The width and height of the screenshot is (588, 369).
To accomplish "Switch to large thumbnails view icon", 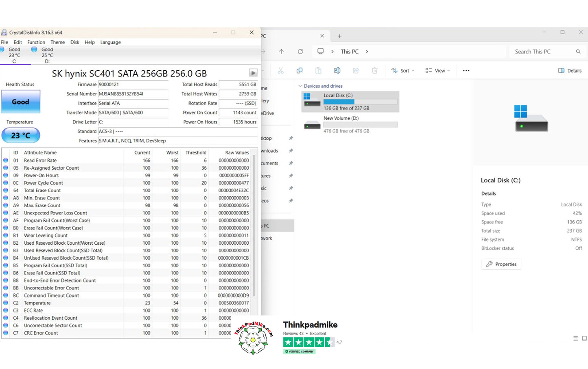I will tap(584, 338).
